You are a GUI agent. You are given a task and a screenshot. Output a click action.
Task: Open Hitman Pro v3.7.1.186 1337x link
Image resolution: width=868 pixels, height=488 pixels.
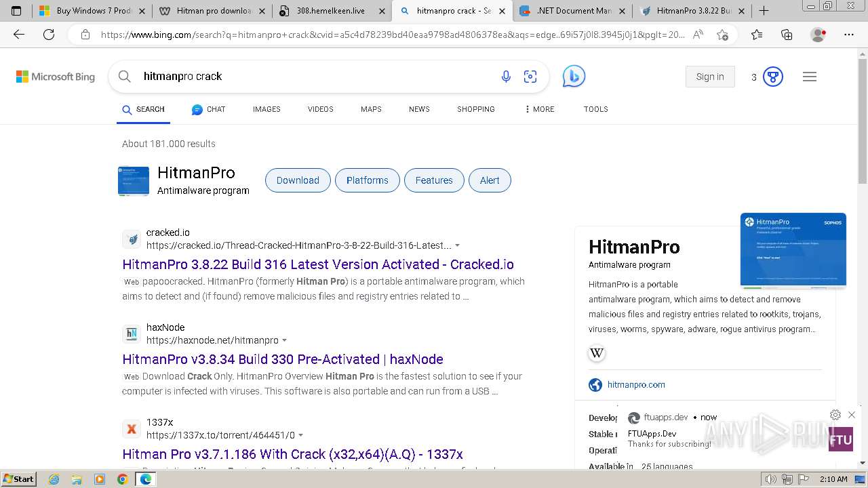(x=293, y=454)
